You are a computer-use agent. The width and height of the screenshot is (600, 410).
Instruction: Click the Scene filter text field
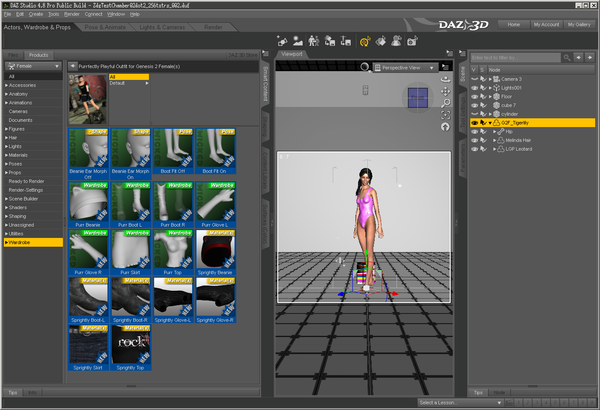click(515, 57)
